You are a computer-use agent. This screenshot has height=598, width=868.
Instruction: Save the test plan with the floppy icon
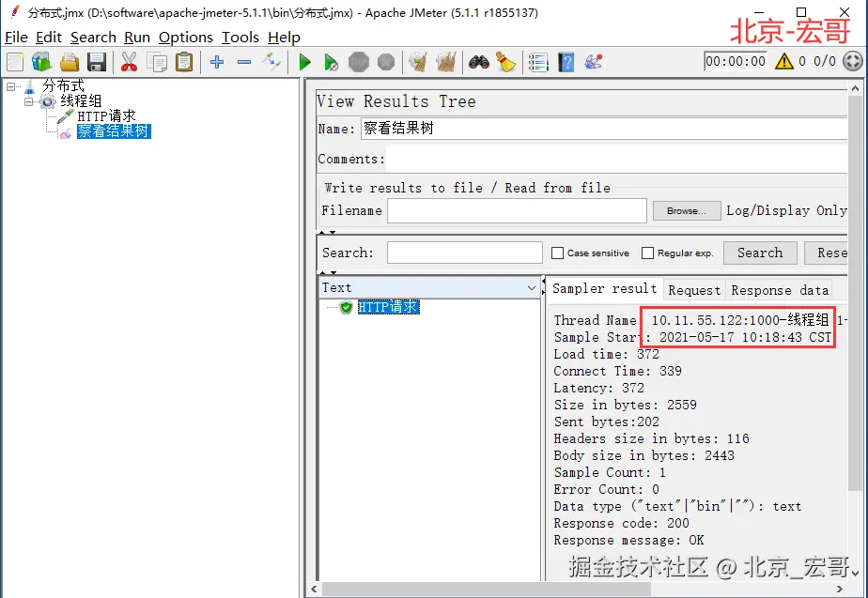[97, 62]
